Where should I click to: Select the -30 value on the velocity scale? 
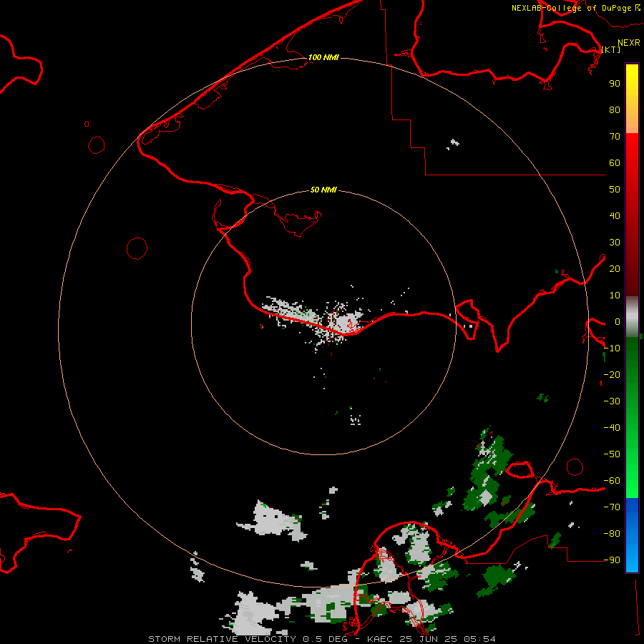coord(612,401)
